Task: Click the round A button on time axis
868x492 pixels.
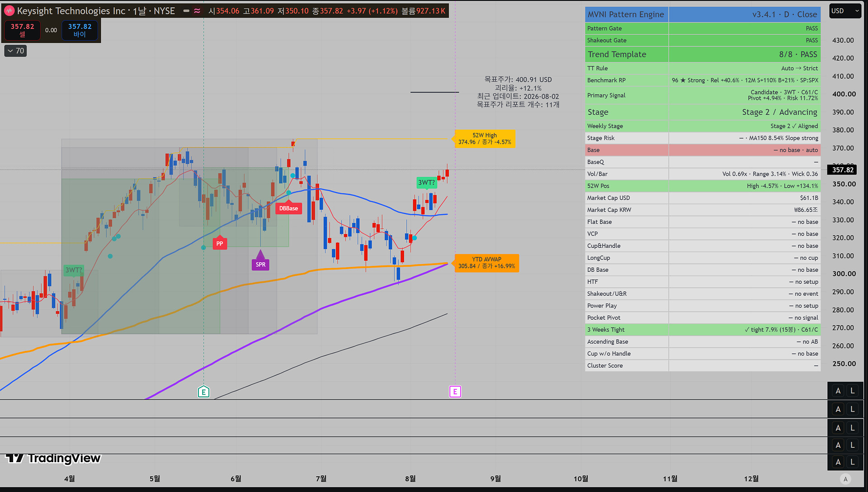Action: (x=845, y=479)
